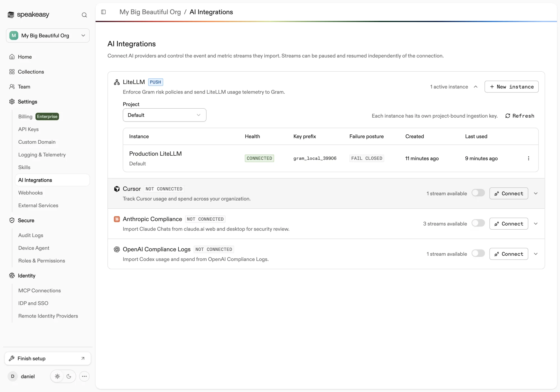
Task: Go to IDP and SSO
Action: (x=33, y=303)
